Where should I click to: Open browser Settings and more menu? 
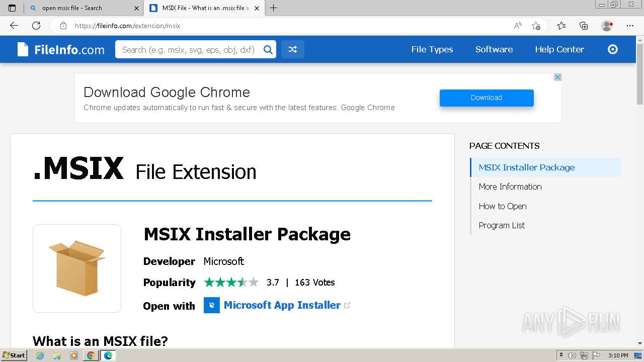tap(630, 26)
